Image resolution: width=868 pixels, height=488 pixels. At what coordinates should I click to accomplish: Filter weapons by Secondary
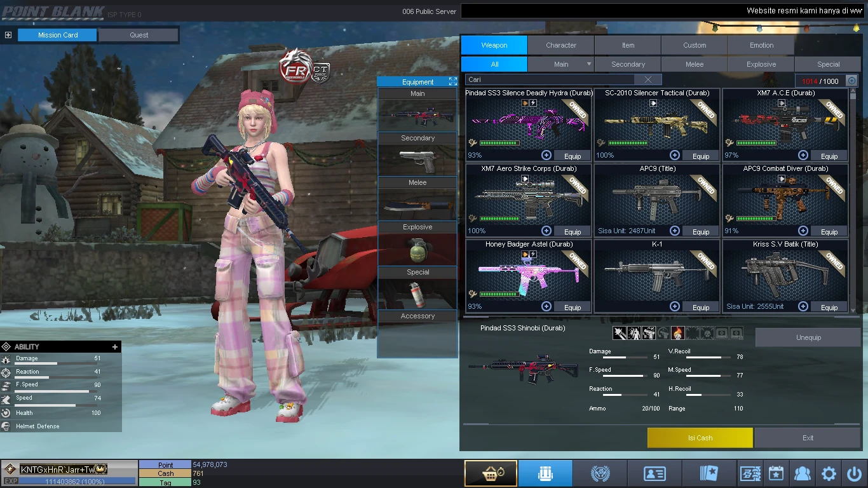628,64
